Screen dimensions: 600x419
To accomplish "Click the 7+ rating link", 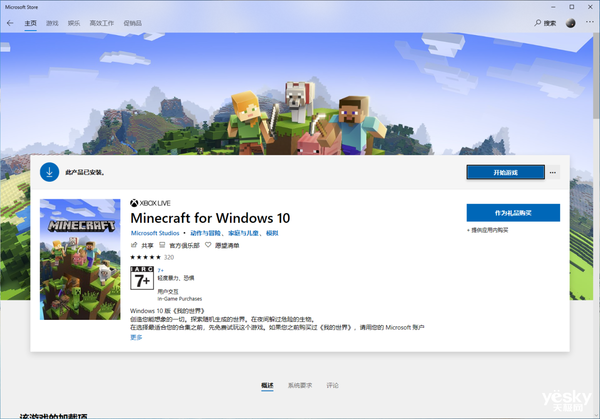I will 160,270.
